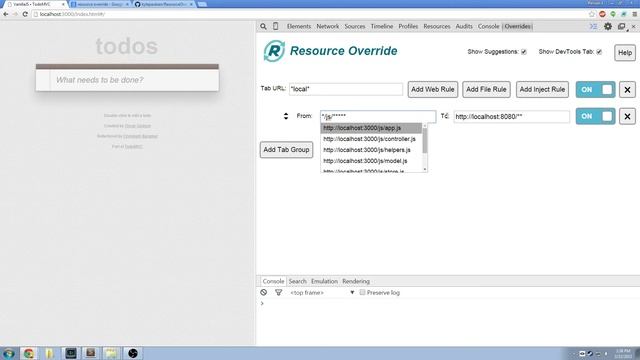
Task: Open Chrome from the taskbar
Action: pyautogui.click(x=29, y=353)
